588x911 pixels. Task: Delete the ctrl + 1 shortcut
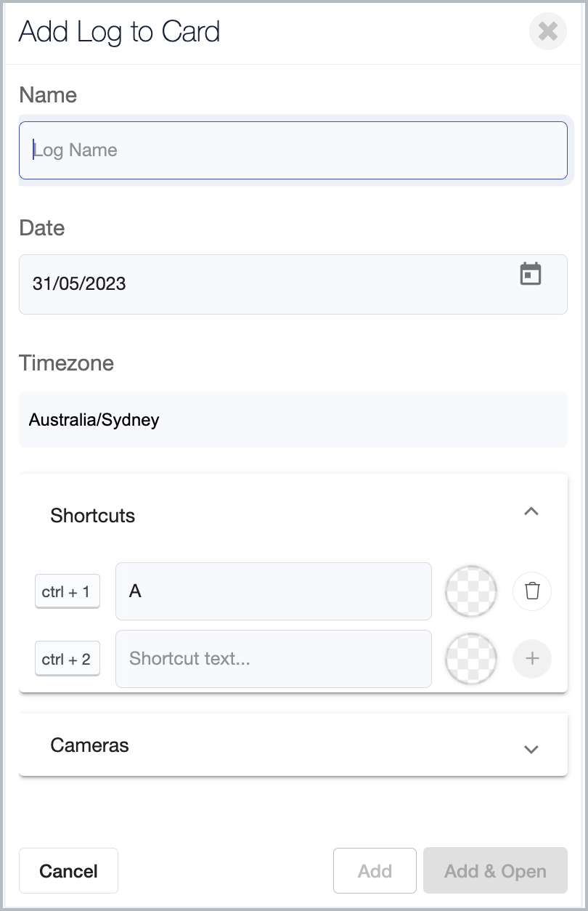(532, 591)
